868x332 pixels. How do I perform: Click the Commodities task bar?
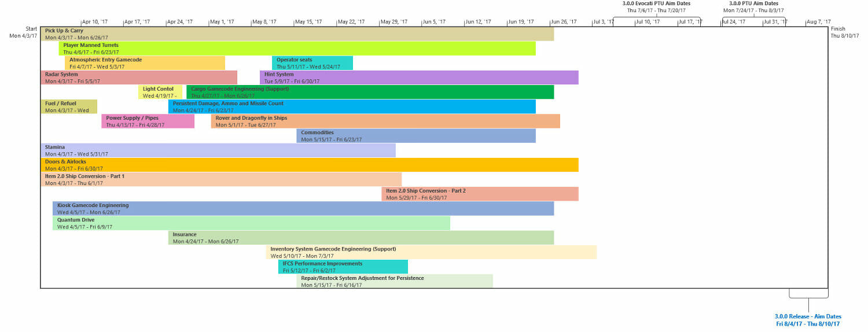coord(415,136)
